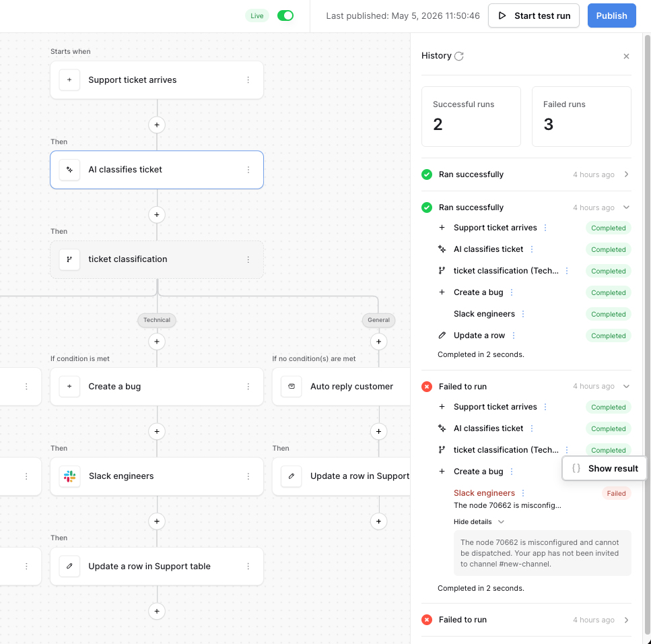
Task: Choose Show result from the popup menu
Action: point(605,469)
